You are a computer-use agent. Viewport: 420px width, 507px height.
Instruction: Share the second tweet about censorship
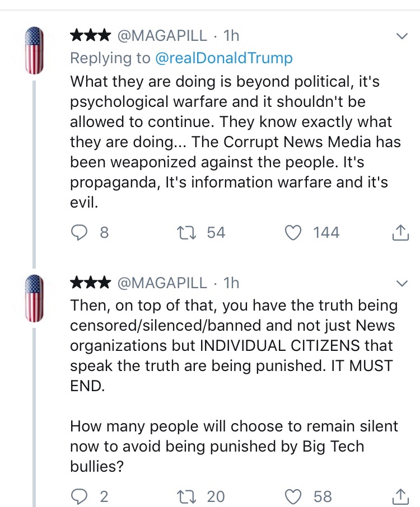tap(399, 496)
